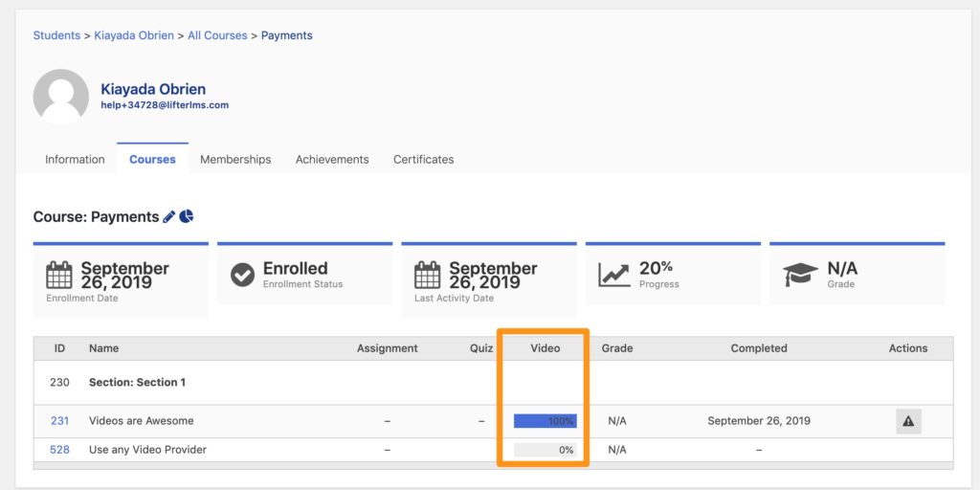Select the Courses tab
This screenshot has height=490, width=980.
coord(152,160)
